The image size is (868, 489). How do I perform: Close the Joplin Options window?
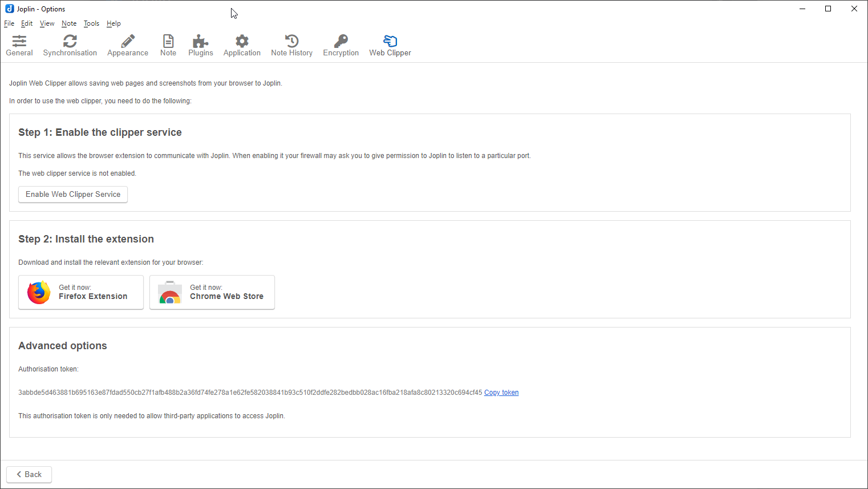point(854,9)
